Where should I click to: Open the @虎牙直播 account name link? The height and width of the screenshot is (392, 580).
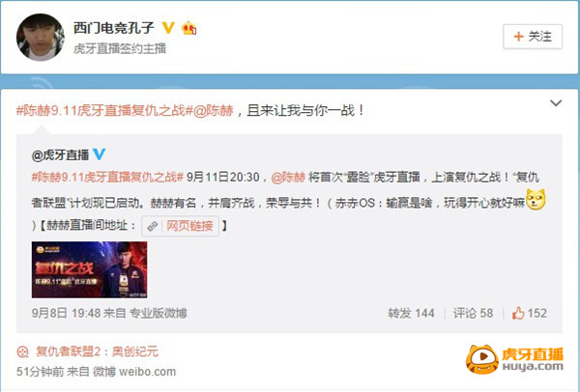coord(60,154)
